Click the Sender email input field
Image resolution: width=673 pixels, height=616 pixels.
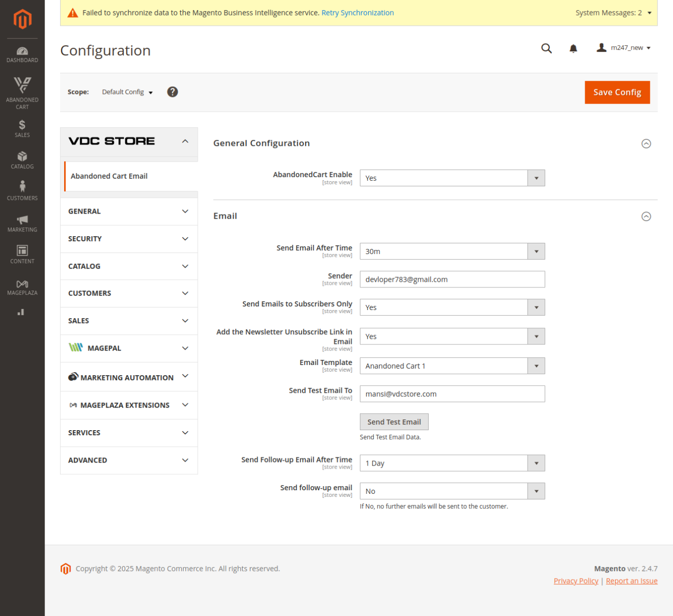pos(452,279)
